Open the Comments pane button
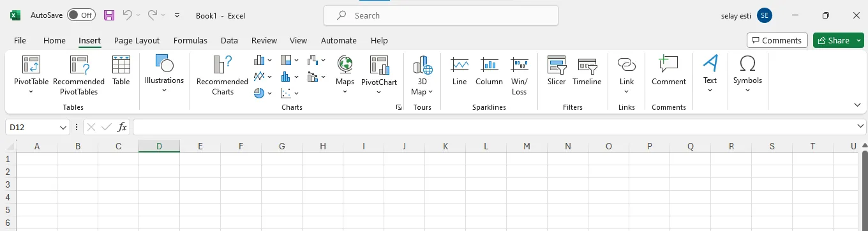Image resolution: width=868 pixels, height=231 pixels. coord(777,40)
